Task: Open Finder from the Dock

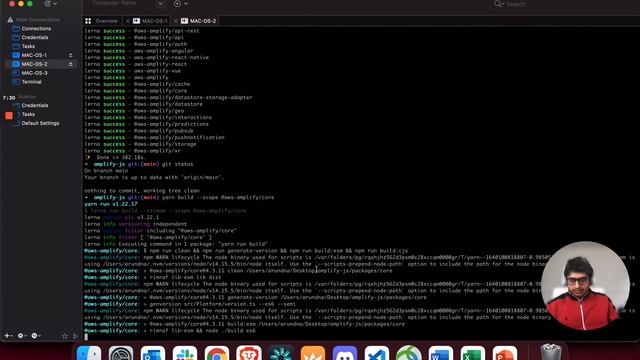Action: [89, 353]
